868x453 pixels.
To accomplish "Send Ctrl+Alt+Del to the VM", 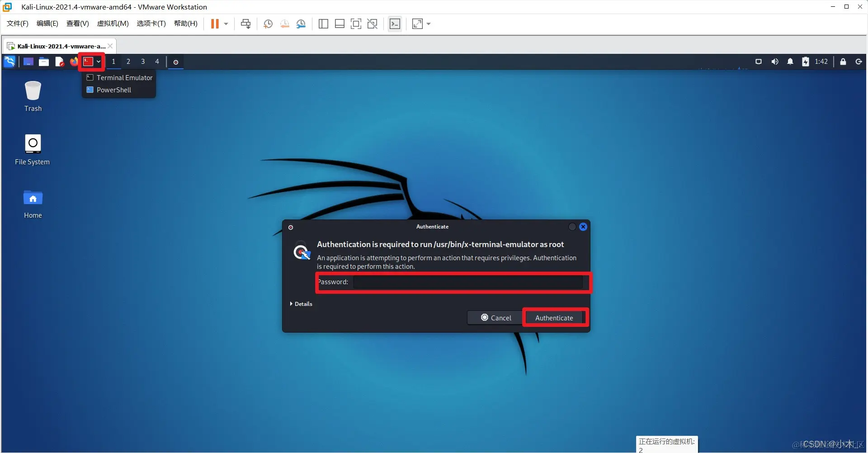I will click(x=246, y=24).
